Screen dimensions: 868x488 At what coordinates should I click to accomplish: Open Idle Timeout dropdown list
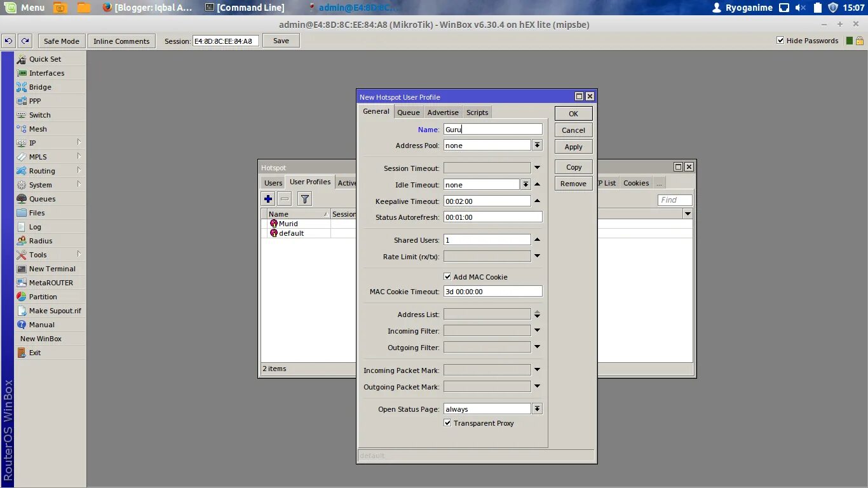526,185
